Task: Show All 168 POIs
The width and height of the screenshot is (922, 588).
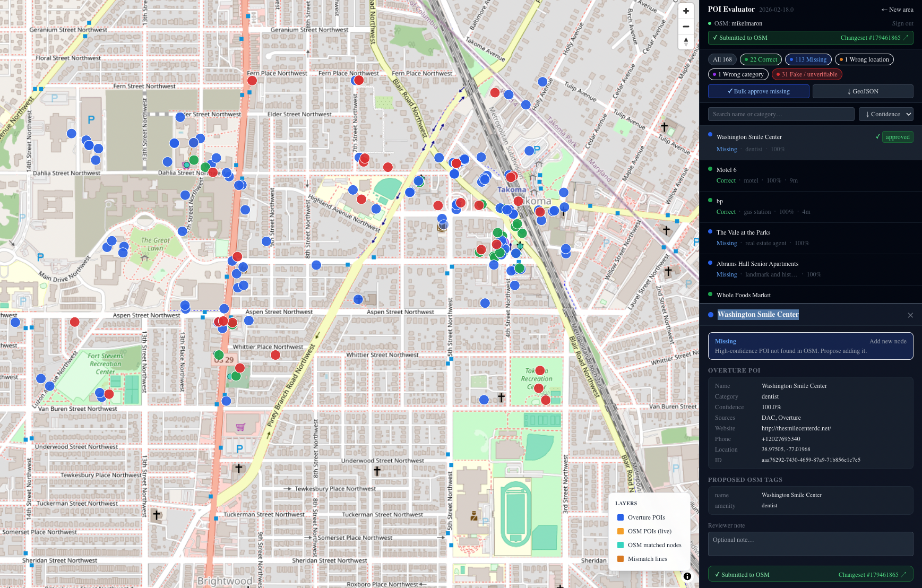Action: 722,59
